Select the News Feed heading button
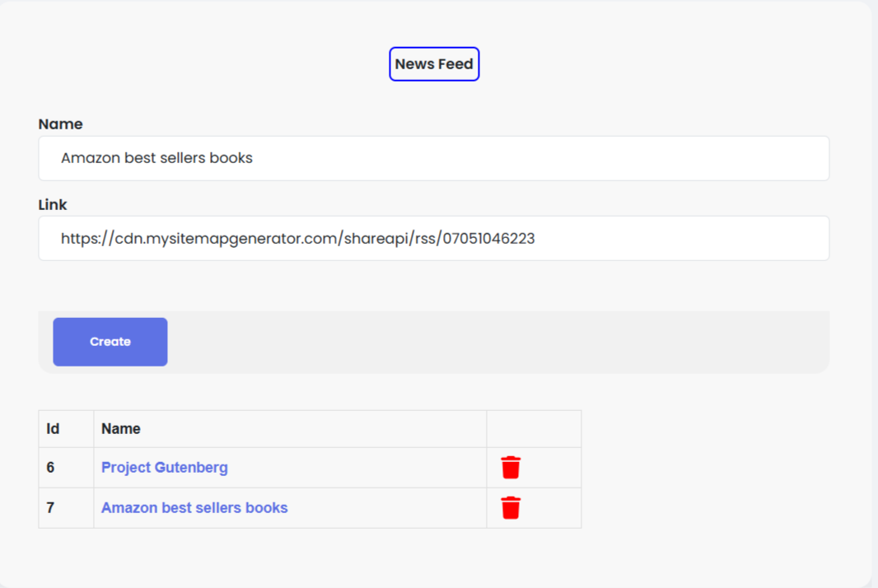This screenshot has height=588, width=878. pos(434,64)
